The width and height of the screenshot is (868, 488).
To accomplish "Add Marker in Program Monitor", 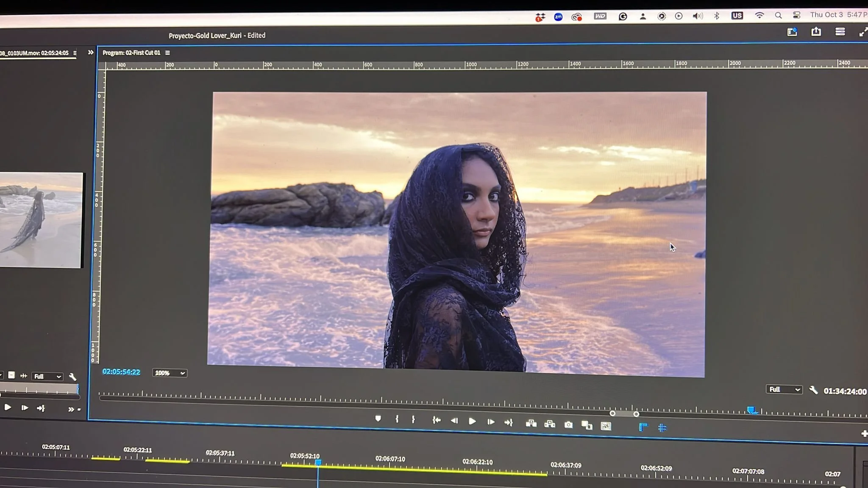I will (x=378, y=419).
